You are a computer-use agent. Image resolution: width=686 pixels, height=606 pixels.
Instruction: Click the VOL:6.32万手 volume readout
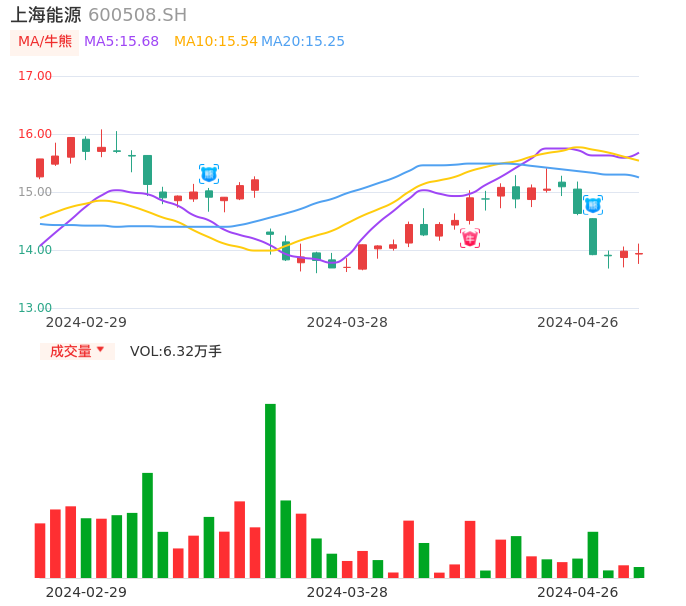point(176,351)
